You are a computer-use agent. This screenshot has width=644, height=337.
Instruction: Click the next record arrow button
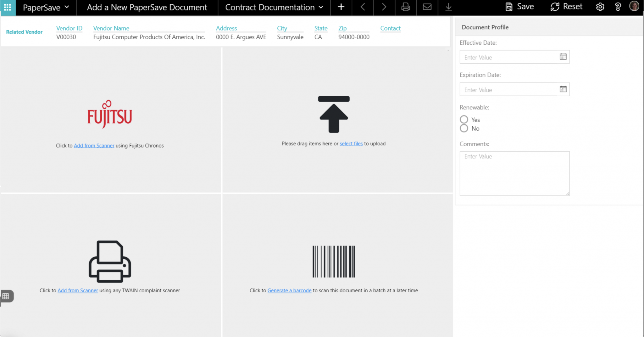click(x=384, y=7)
